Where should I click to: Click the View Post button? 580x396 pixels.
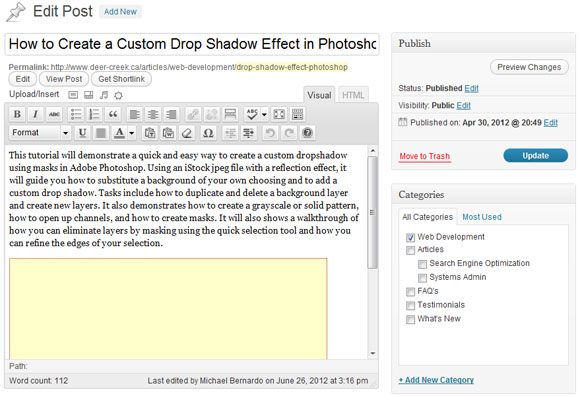[x=64, y=79]
